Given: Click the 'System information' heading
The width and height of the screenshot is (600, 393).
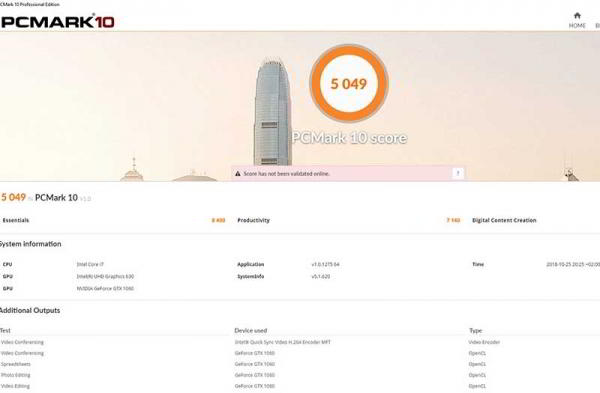Looking at the screenshot, I should pyautogui.click(x=30, y=244).
